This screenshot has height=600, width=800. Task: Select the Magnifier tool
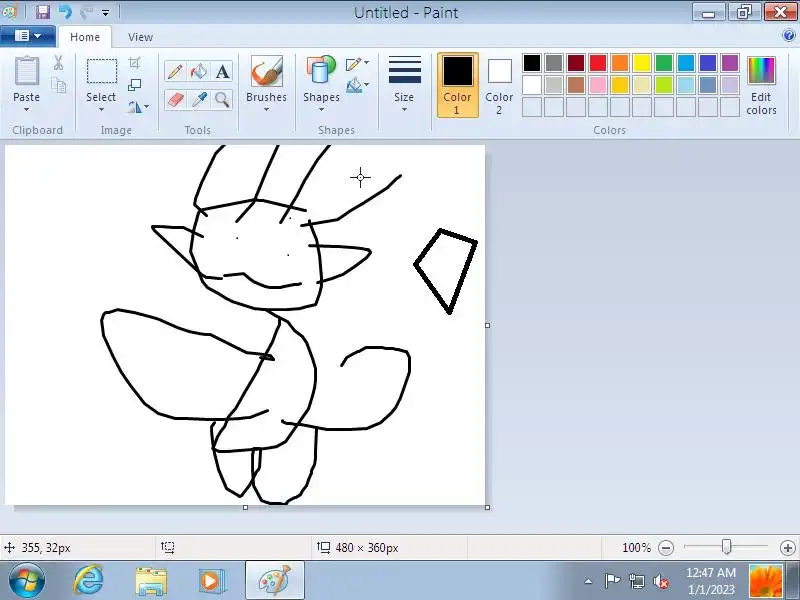(222, 99)
